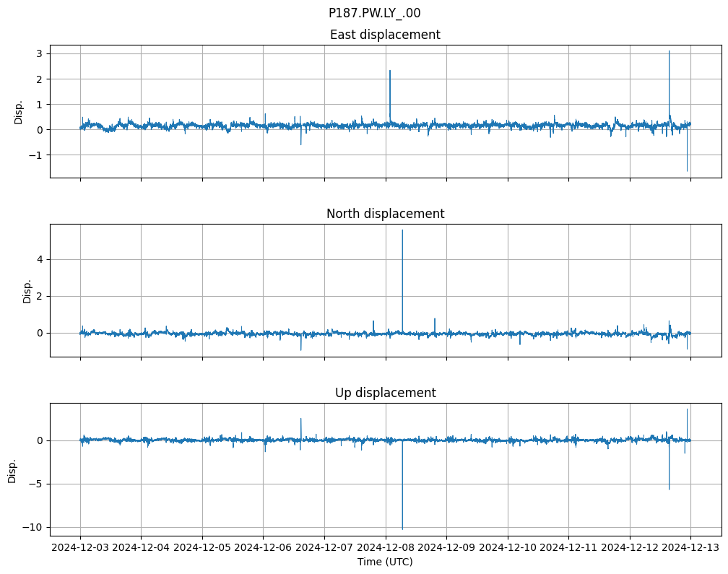This screenshot has height=574, width=728.
Task: Click the Disp. label of Up plot
Action: coord(12,470)
